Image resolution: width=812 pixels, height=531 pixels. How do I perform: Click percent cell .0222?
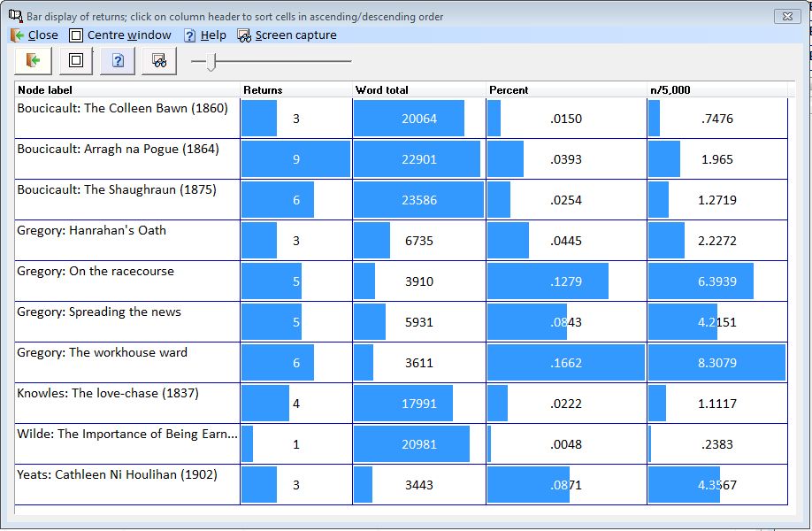coord(566,403)
